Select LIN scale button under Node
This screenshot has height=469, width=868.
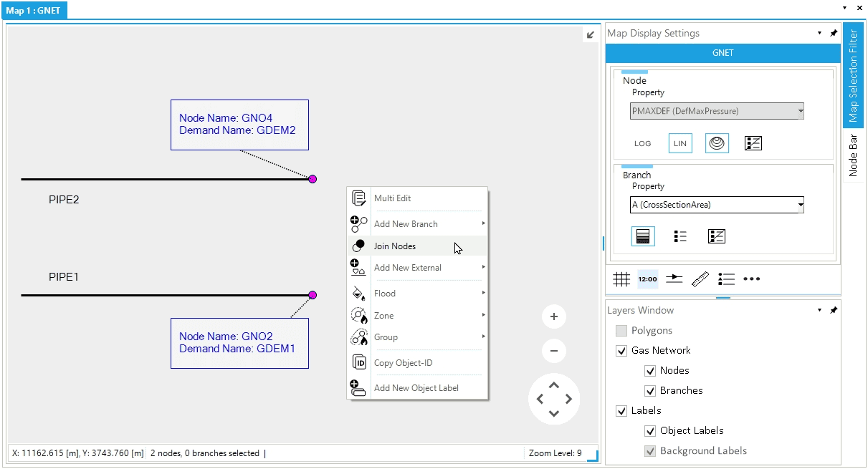(680, 143)
